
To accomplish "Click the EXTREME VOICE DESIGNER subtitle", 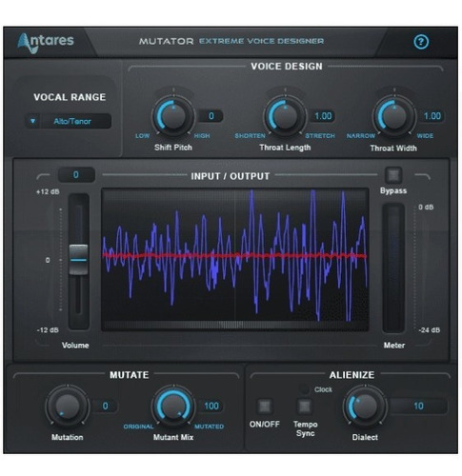I will pyautogui.click(x=261, y=41).
